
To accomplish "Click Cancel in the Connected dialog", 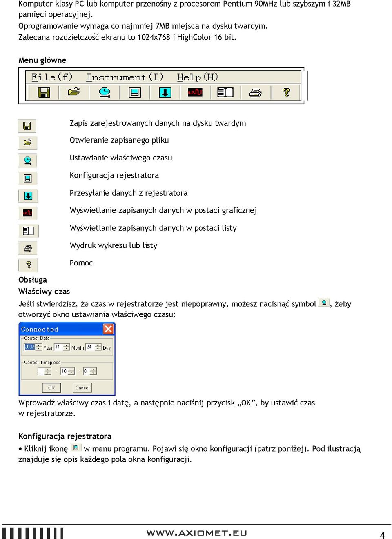I will (82, 388).
